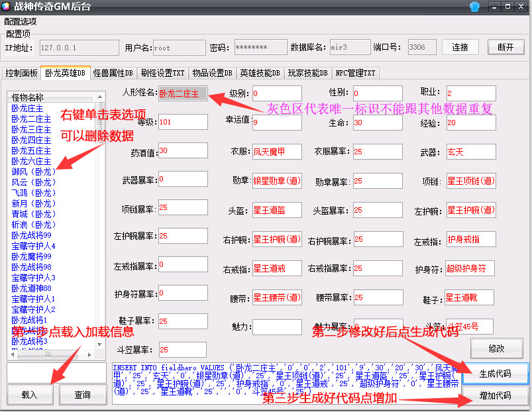Go to the NPC管理TXT tab
The image size is (532, 412).
tap(354, 73)
